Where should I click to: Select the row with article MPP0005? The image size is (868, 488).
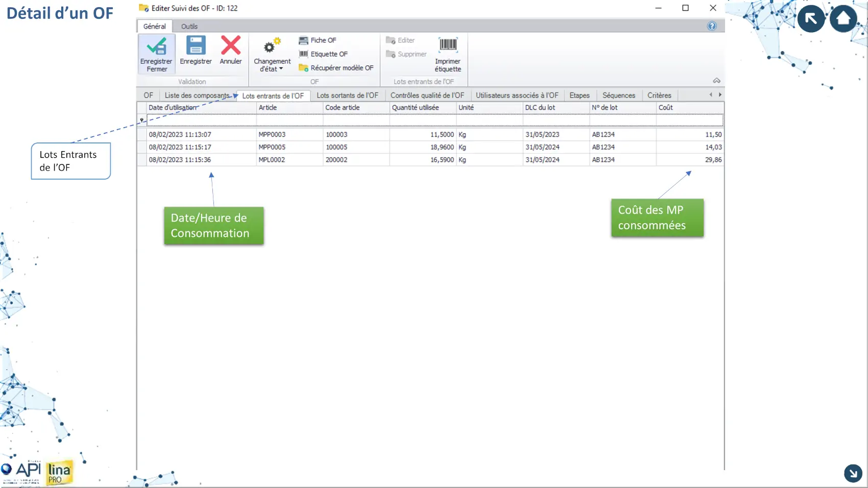click(x=272, y=147)
